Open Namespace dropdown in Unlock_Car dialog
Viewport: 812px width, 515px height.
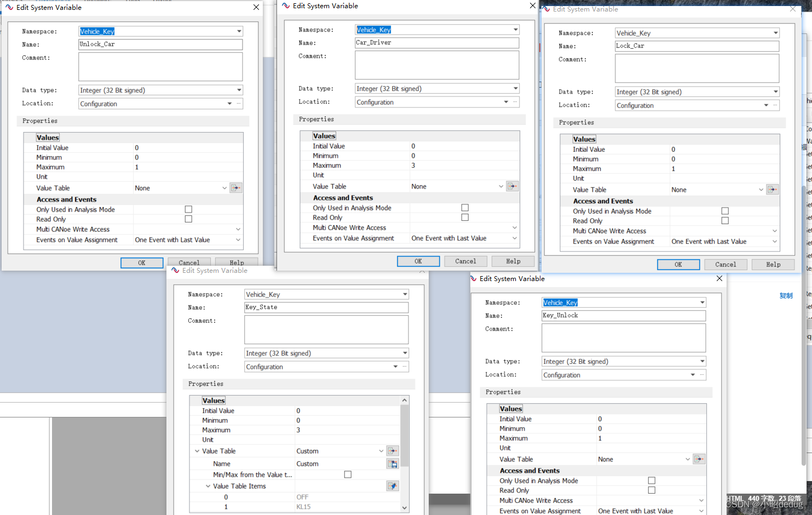pyautogui.click(x=239, y=31)
